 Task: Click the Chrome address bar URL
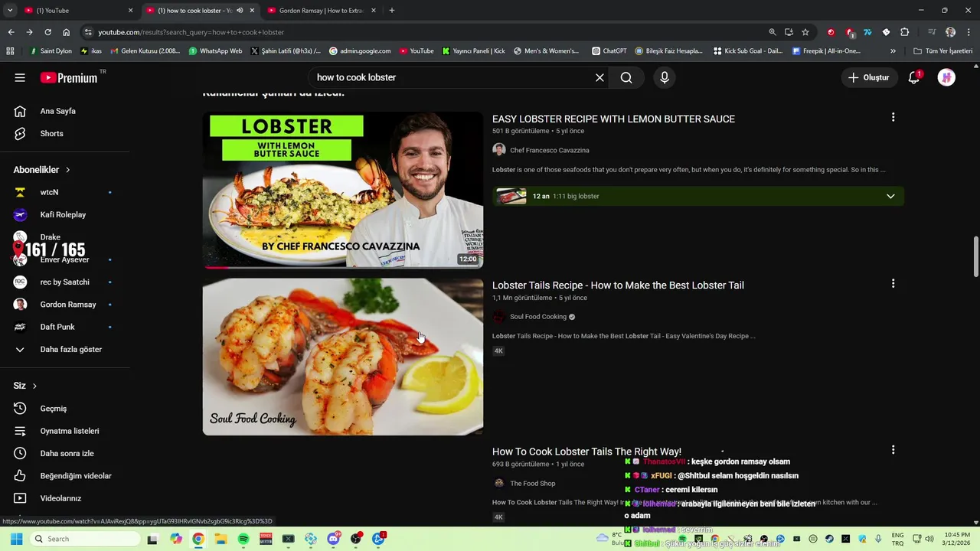click(x=191, y=32)
